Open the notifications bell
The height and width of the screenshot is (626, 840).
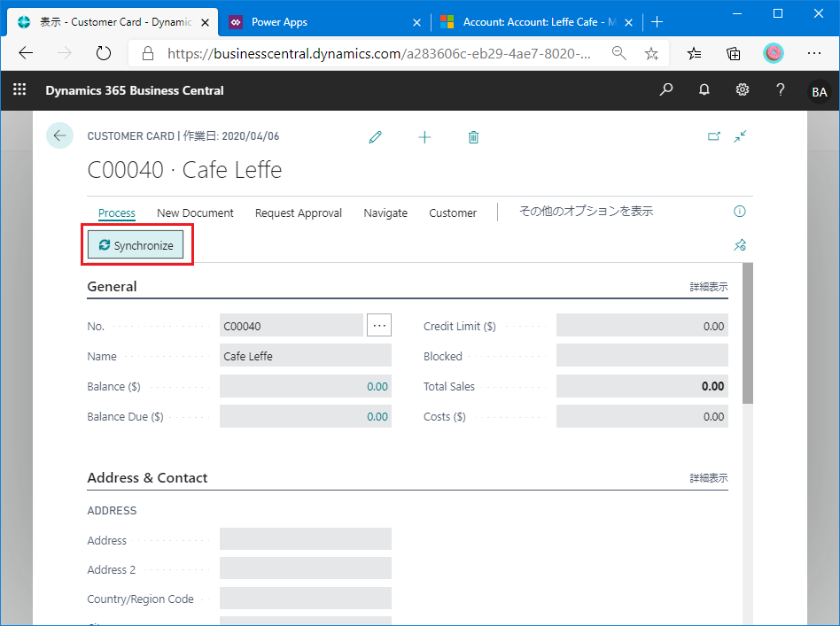pyautogui.click(x=704, y=89)
